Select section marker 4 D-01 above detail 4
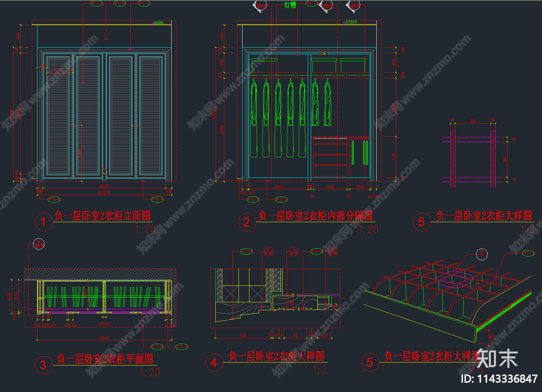The image size is (542, 392). point(294,251)
